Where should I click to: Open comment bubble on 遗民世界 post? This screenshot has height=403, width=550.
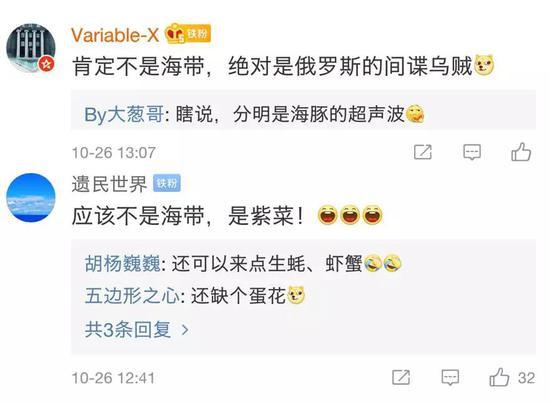coord(450,378)
